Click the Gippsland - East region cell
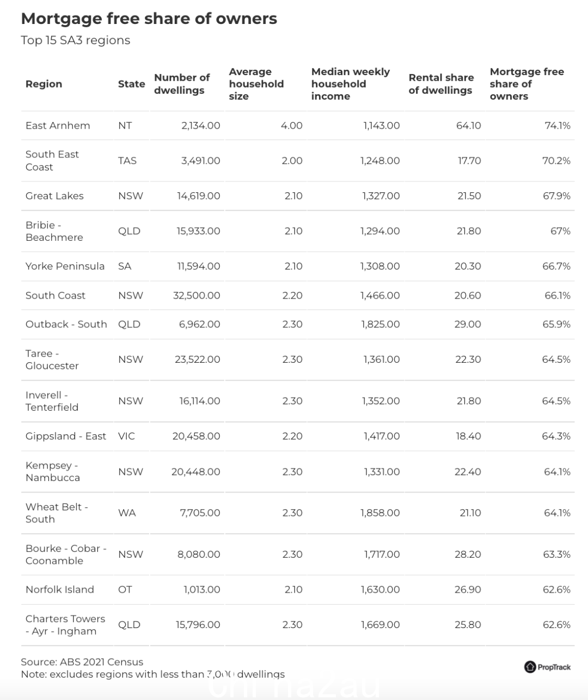This screenshot has width=588, height=700. [66, 436]
